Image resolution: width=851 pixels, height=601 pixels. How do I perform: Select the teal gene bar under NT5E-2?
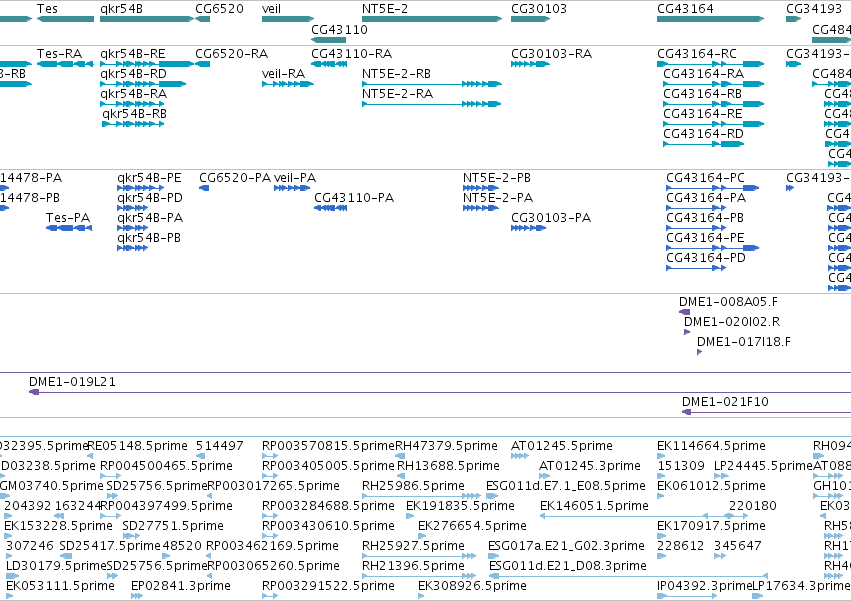point(432,19)
